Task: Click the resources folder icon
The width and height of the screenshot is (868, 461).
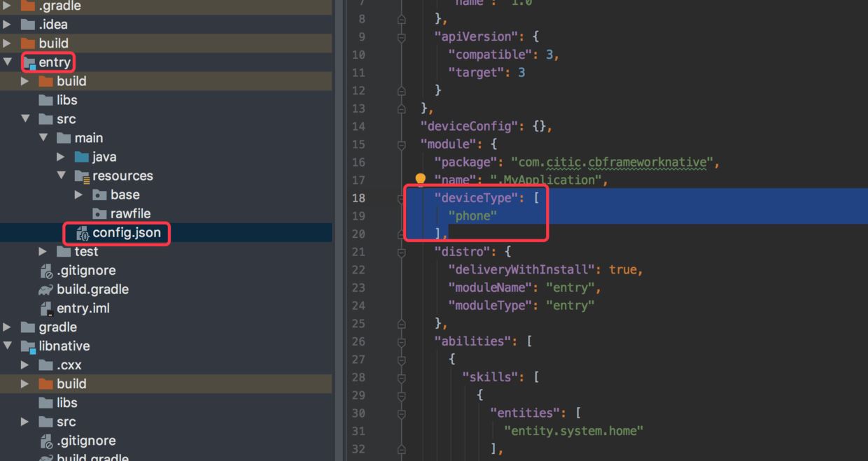Action: pyautogui.click(x=82, y=176)
